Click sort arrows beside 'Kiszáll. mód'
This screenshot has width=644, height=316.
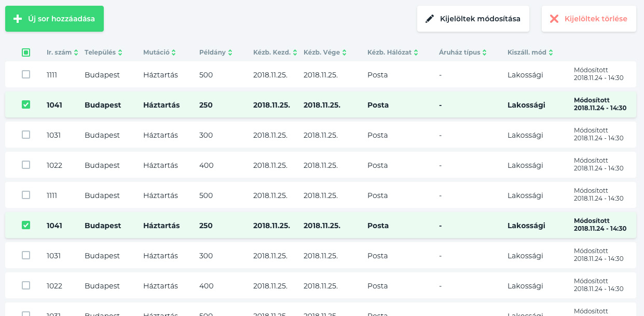[551, 52]
